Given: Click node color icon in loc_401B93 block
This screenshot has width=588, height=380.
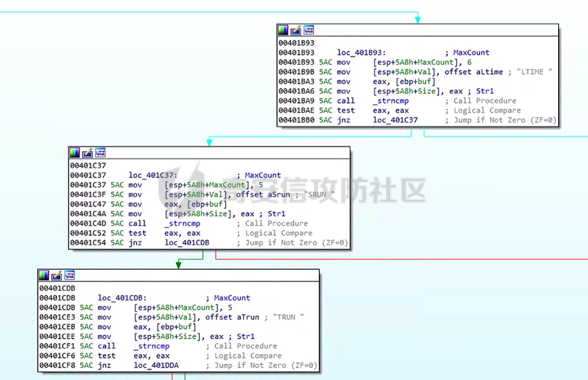Looking at the screenshot, I should 283,30.
